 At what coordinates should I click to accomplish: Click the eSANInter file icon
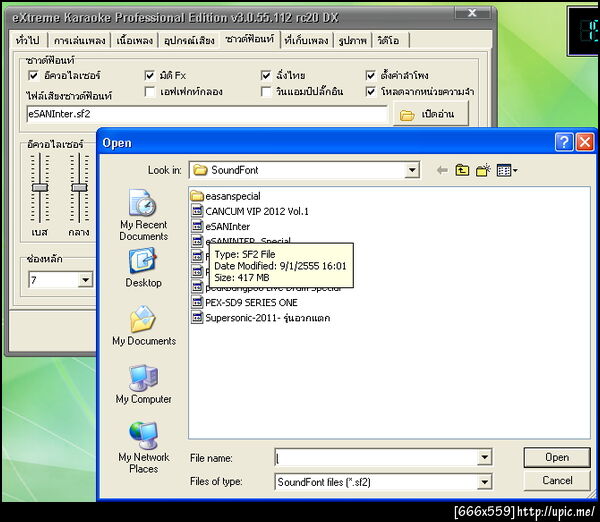197,226
